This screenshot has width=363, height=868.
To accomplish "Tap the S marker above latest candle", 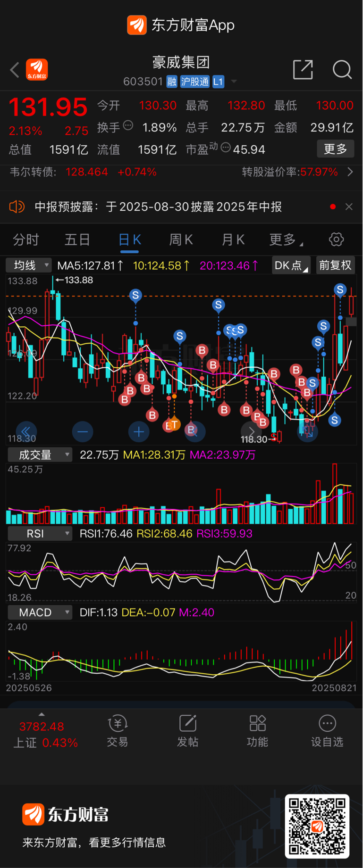I will 340,289.
